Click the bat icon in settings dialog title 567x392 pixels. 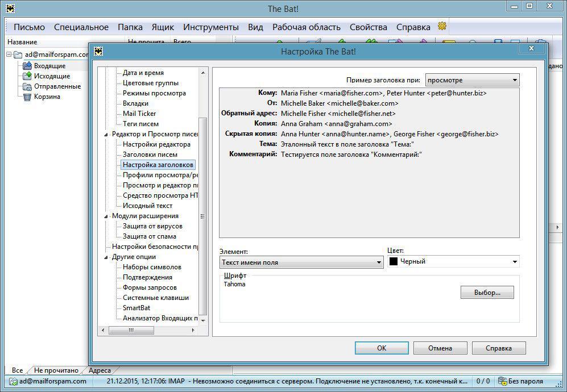coord(98,51)
